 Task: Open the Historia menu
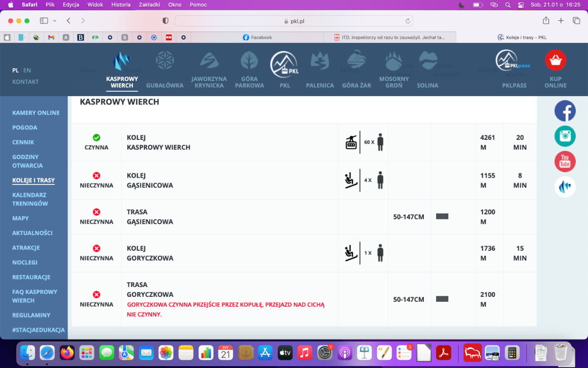[121, 4]
